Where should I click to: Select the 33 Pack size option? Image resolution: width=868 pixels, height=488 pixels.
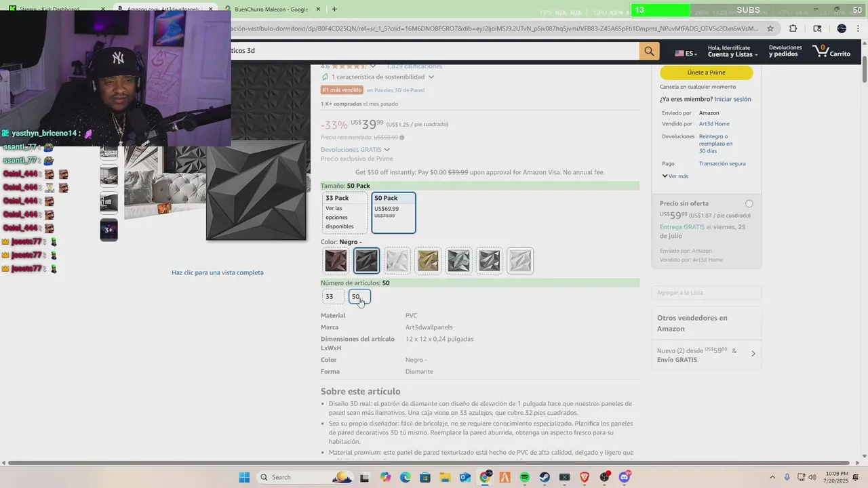pos(344,212)
